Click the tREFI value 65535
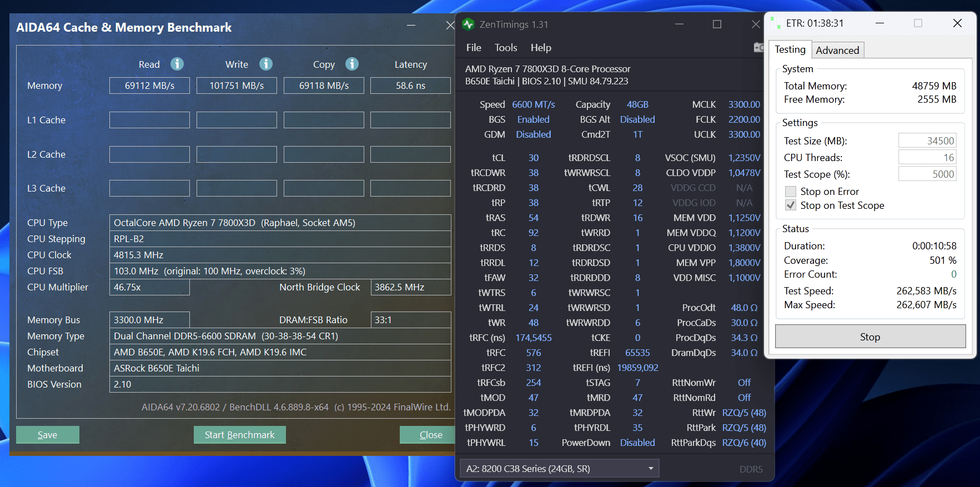The height and width of the screenshot is (487, 980). click(637, 353)
